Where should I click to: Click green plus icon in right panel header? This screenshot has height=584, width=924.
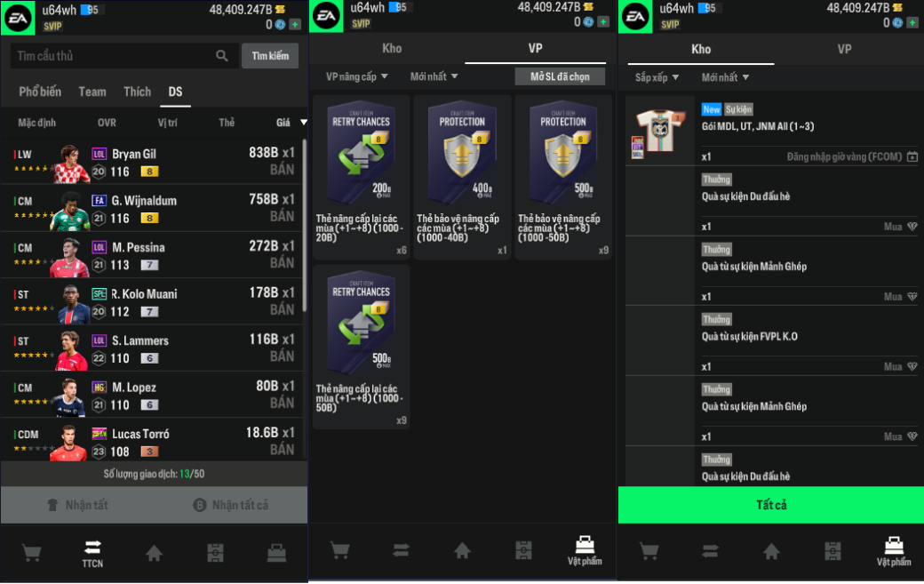pyautogui.click(x=912, y=23)
